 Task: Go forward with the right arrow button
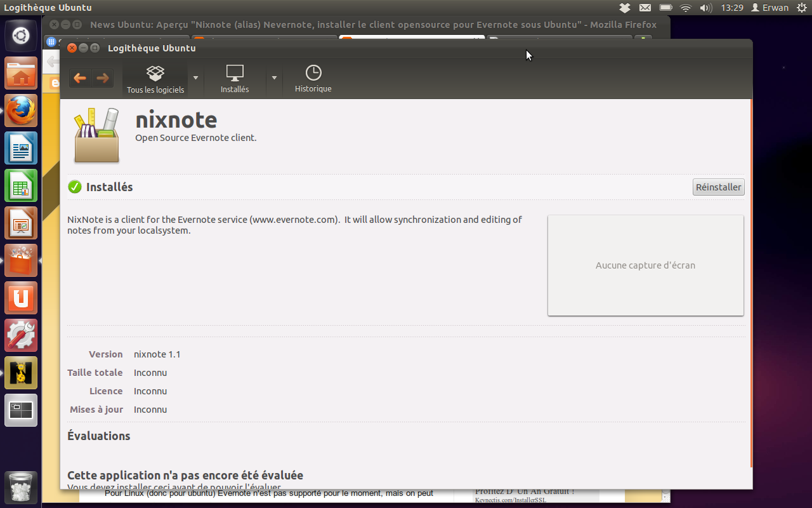[102, 78]
